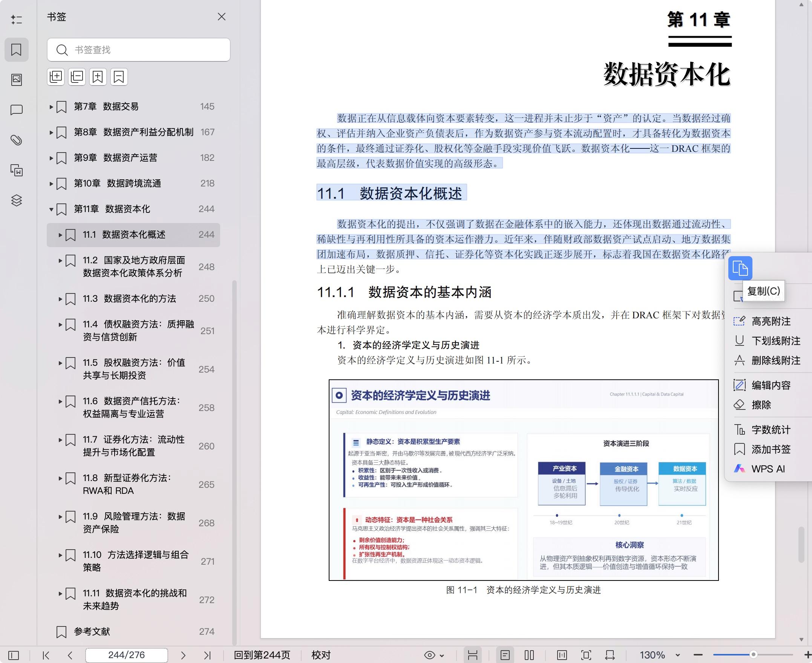Expand the 第9章 数据资产运营 bookmark
Viewport: 812px width, 663px height.
point(51,158)
